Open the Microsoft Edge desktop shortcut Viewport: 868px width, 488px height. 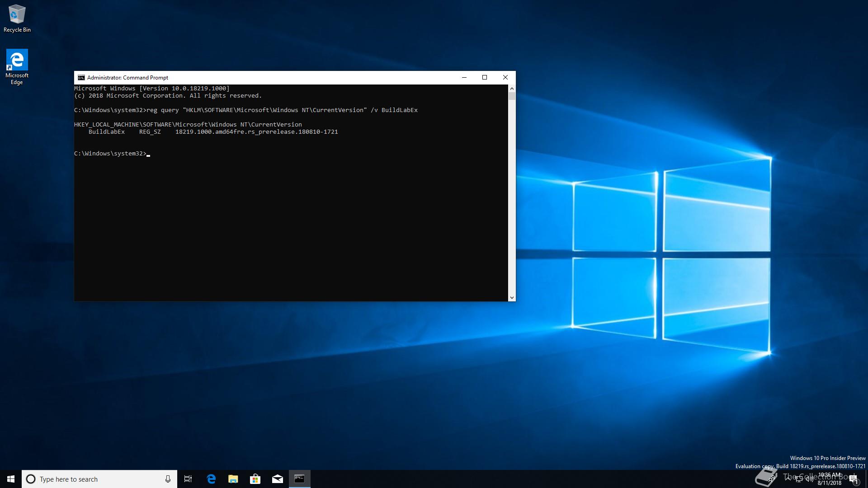[17, 67]
